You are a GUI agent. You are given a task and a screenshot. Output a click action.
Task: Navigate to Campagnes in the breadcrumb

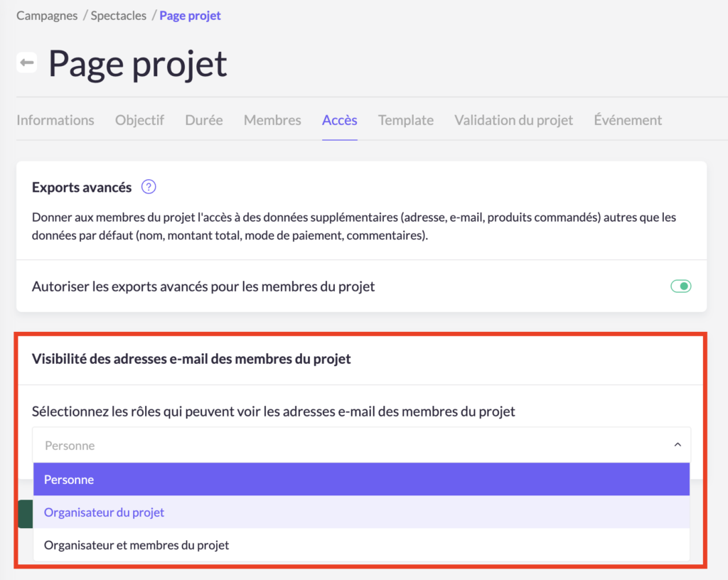point(47,16)
